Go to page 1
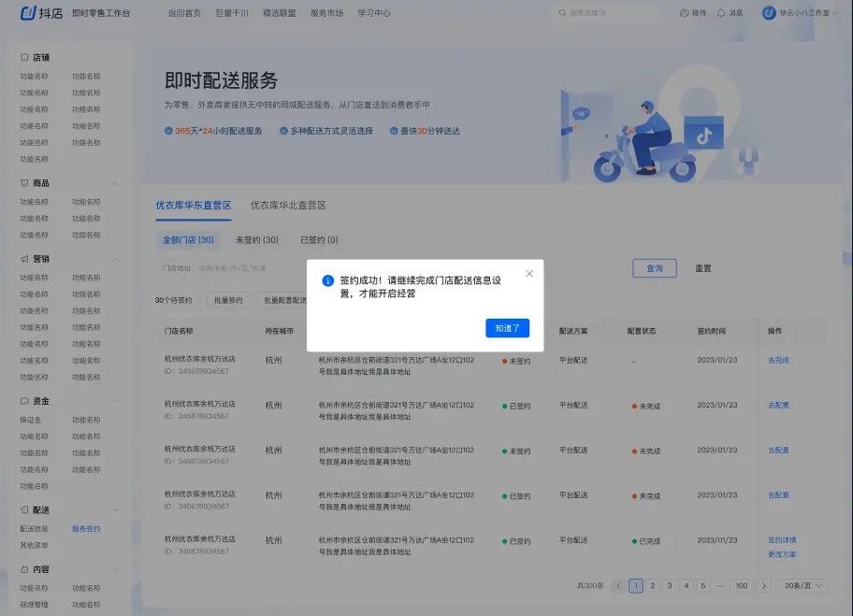The image size is (853, 616). 635,585
